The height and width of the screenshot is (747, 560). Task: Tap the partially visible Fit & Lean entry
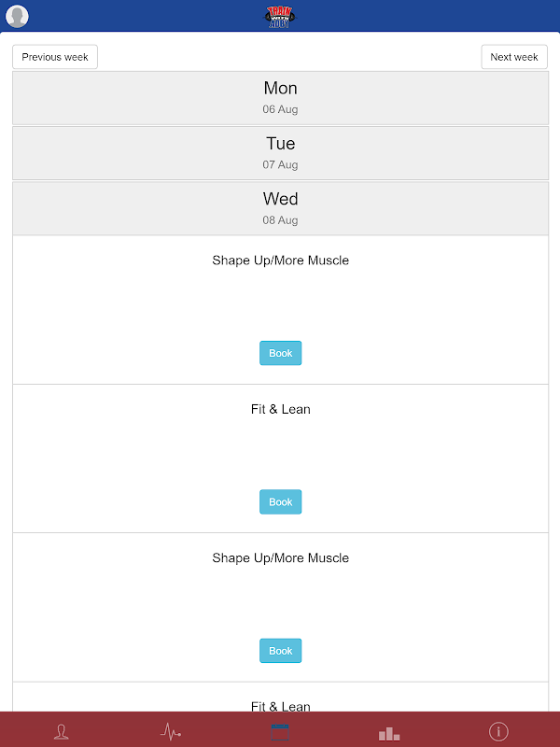coord(280,704)
